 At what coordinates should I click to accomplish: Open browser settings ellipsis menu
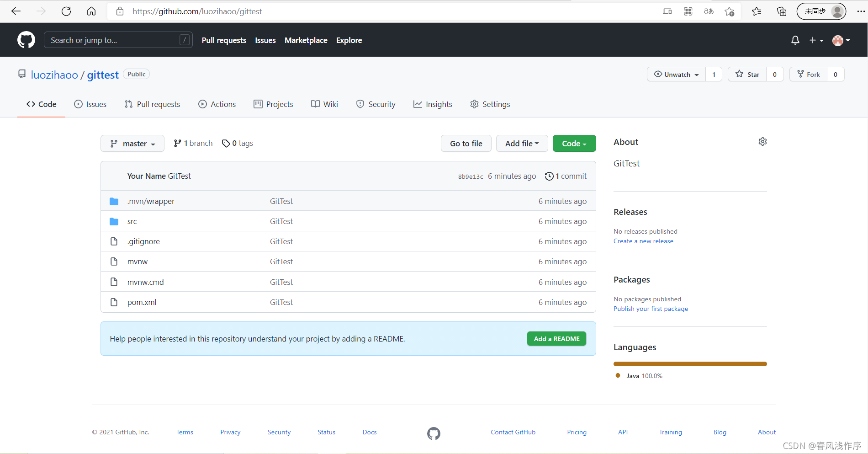tap(861, 11)
